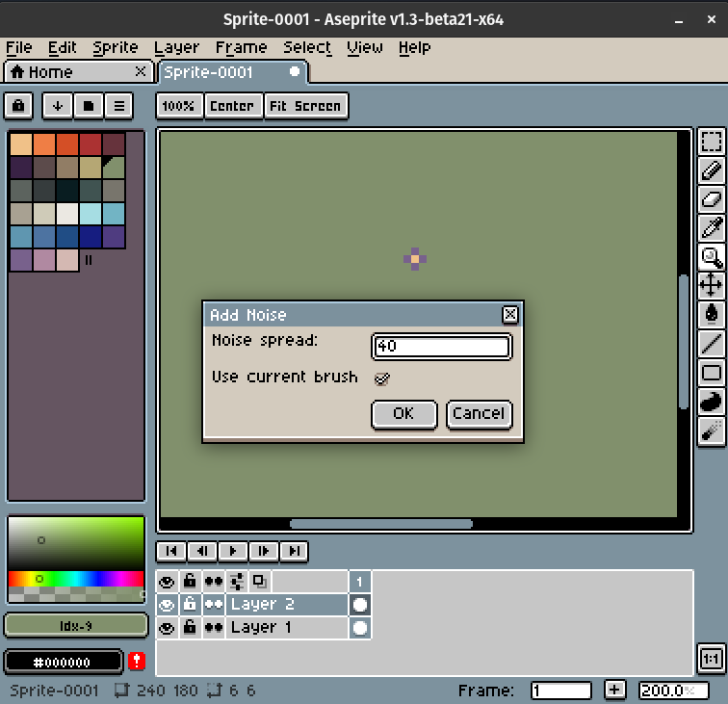Click the Noise spread input field
This screenshot has height=704, width=728.
click(441, 347)
